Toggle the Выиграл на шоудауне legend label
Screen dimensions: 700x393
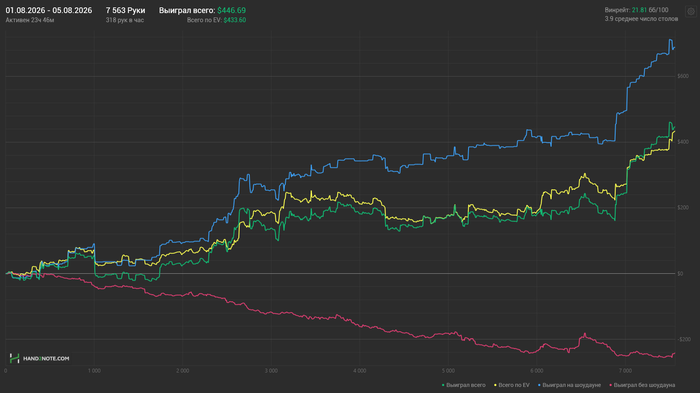tap(571, 385)
